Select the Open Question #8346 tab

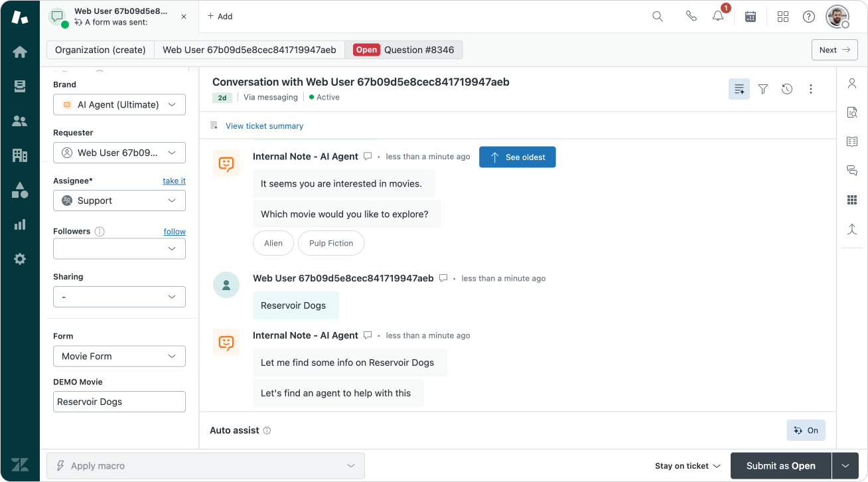click(x=403, y=50)
